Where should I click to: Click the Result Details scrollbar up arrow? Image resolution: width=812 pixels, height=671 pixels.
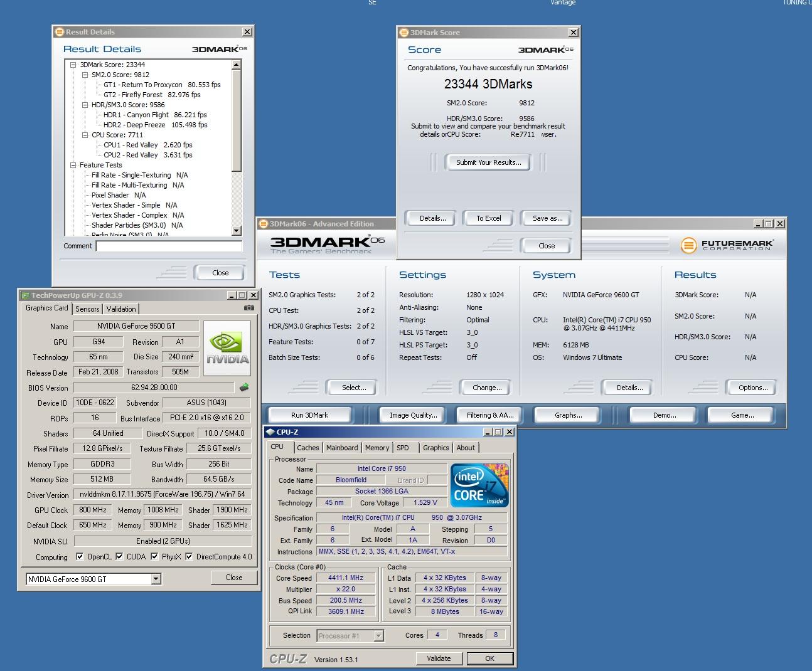237,65
